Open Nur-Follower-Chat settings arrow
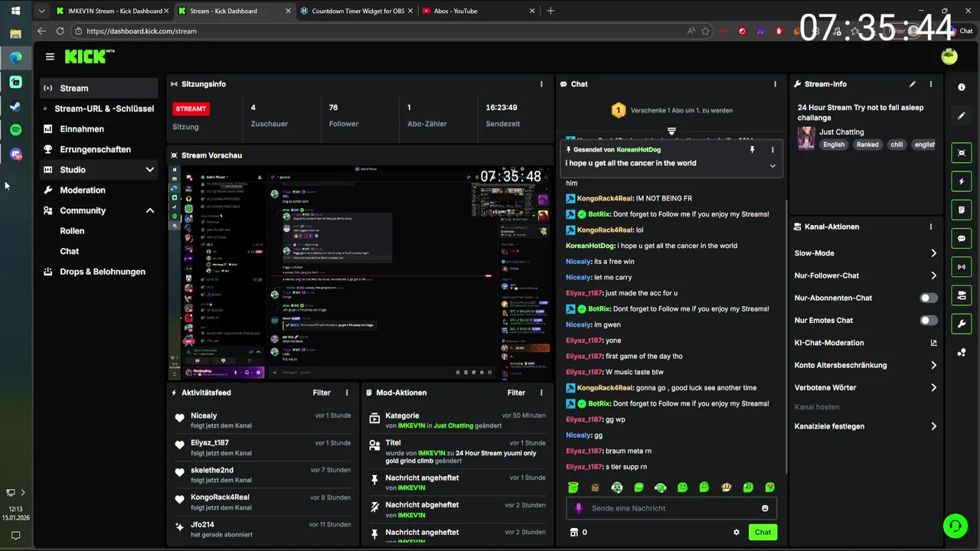 [933, 275]
